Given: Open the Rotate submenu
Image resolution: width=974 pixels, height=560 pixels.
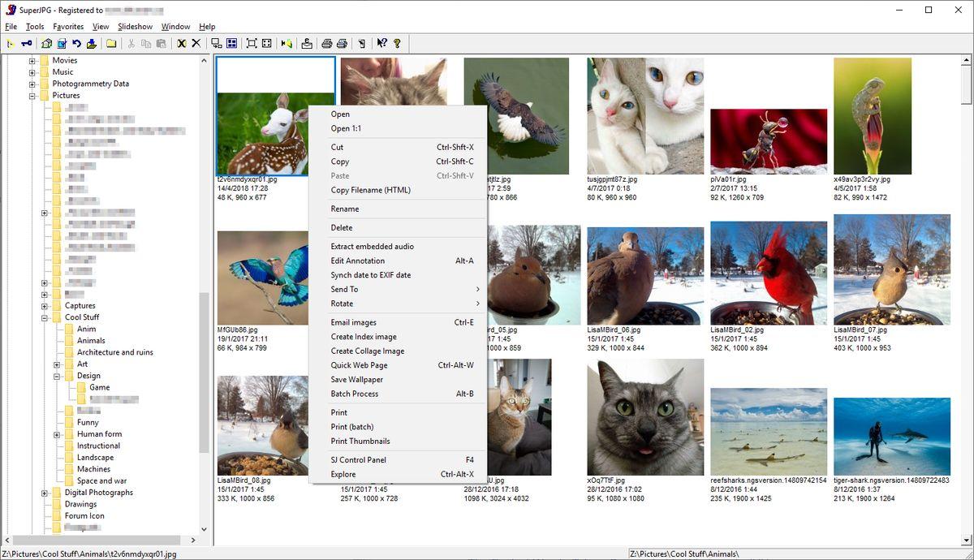Looking at the screenshot, I should [x=398, y=304].
